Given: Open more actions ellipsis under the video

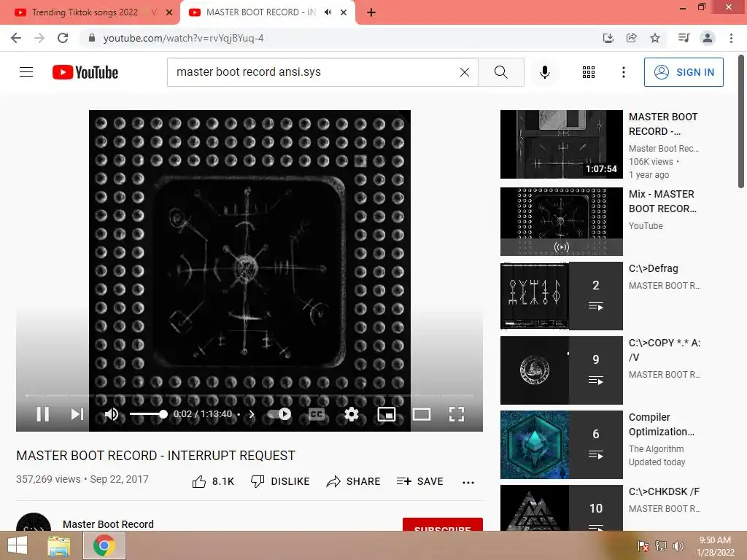Looking at the screenshot, I should [x=468, y=483].
